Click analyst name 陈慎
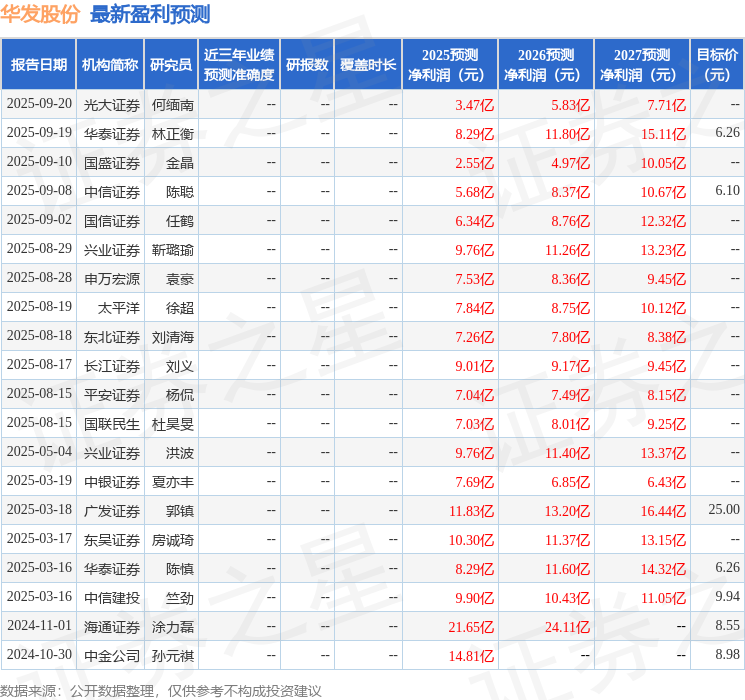Viewport: 745px width, 700px height. [x=180, y=569]
